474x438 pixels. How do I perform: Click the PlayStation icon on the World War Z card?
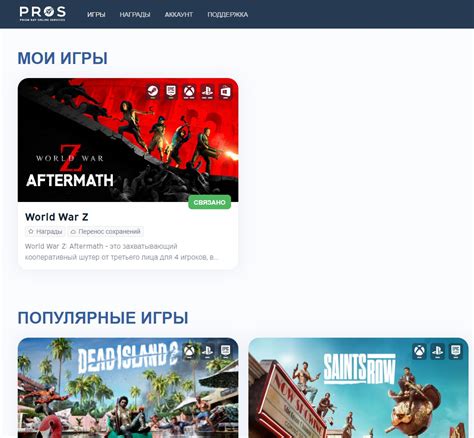pos(207,92)
